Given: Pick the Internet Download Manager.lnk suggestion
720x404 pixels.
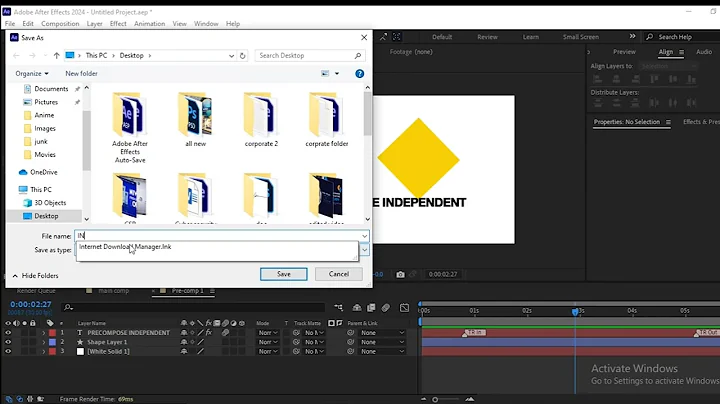Looking at the screenshot, I should coord(125,247).
